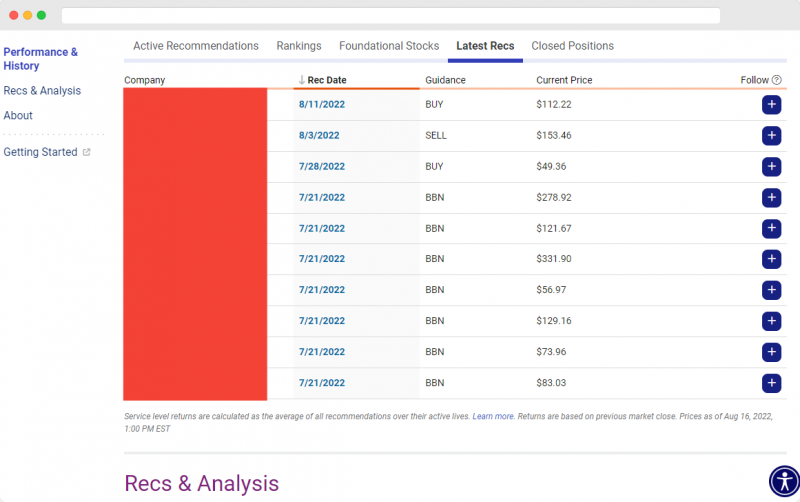Click the external link icon beside Getting Started
Screen dimensions: 800x502
(87, 152)
